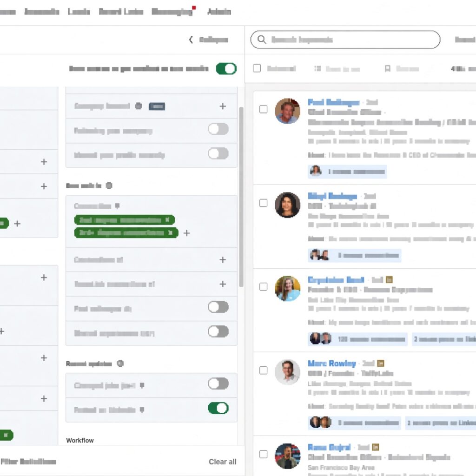Open mutual connections avatars under Marc Rowley
Image resolution: width=476 pixels, height=476 pixels.
(320, 422)
